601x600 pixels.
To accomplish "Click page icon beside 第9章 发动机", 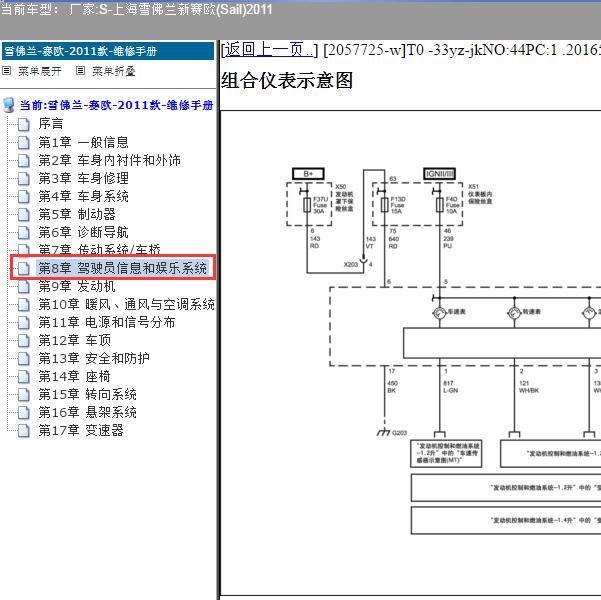I will 24,287.
